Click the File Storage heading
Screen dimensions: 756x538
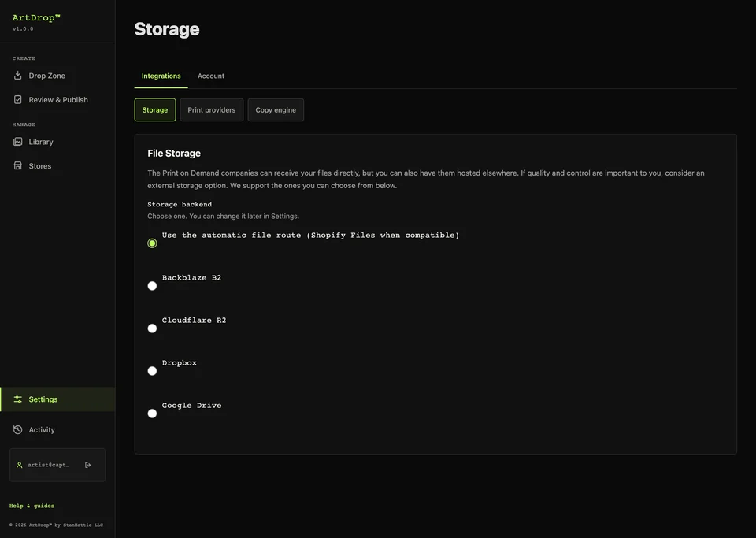pyautogui.click(x=174, y=154)
